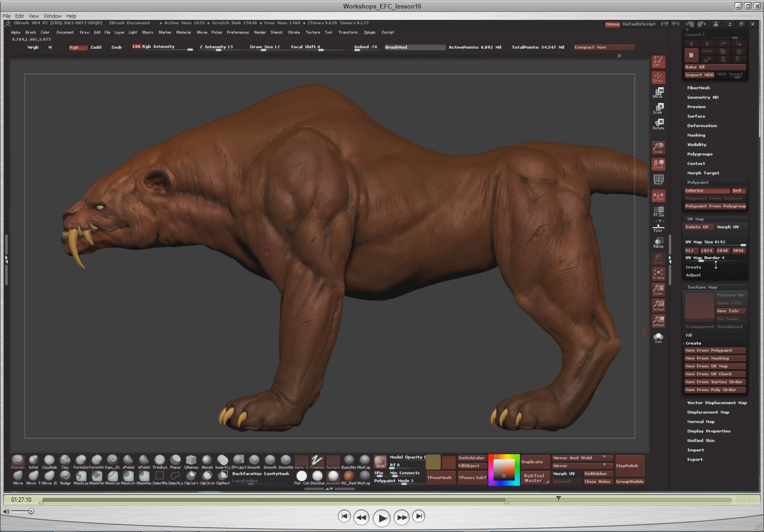Expand the Normal Map subpalette
The width and height of the screenshot is (764, 532).
point(701,422)
